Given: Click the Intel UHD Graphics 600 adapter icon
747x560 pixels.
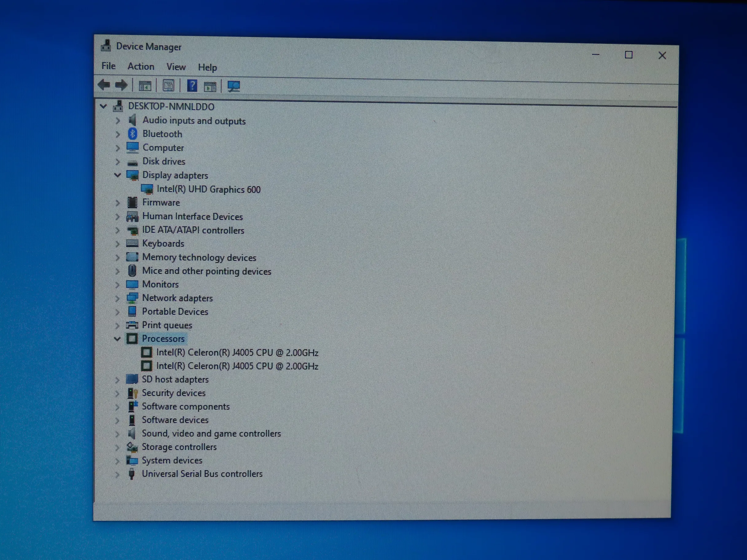Looking at the screenshot, I should pyautogui.click(x=147, y=189).
